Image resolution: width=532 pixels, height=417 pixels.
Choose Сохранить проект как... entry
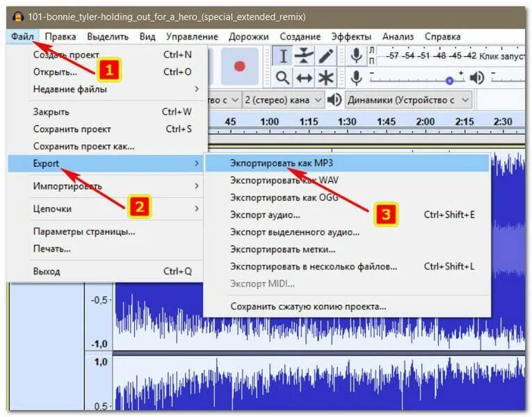pyautogui.click(x=108, y=146)
